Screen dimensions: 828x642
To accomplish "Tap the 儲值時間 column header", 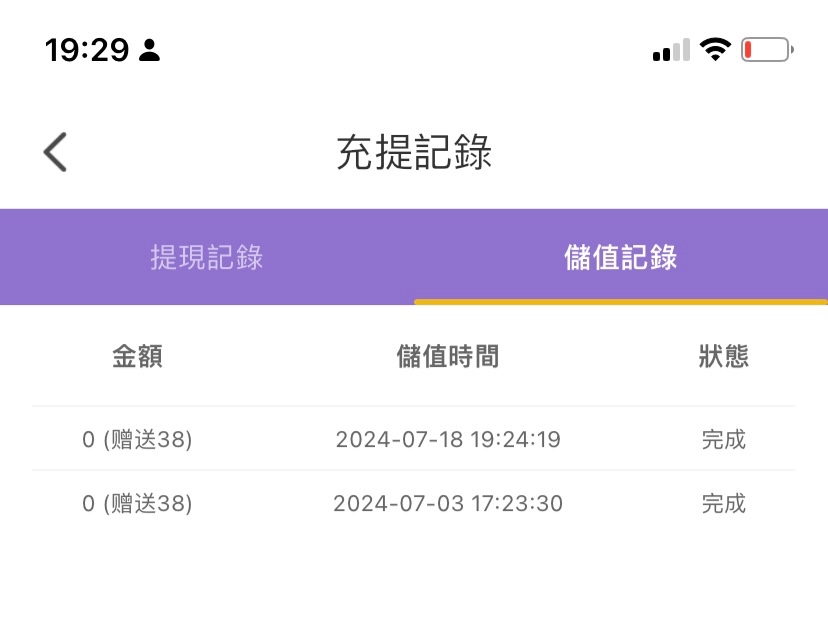I will click(448, 356).
